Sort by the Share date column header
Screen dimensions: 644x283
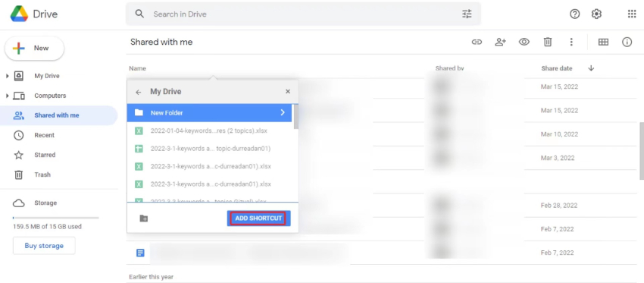tap(557, 68)
